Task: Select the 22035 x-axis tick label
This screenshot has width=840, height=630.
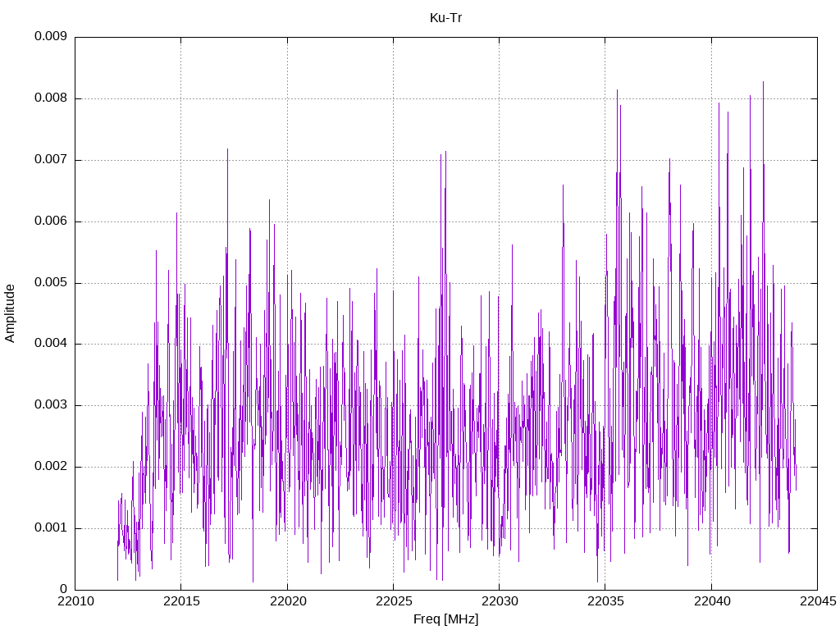Action: pos(605,601)
